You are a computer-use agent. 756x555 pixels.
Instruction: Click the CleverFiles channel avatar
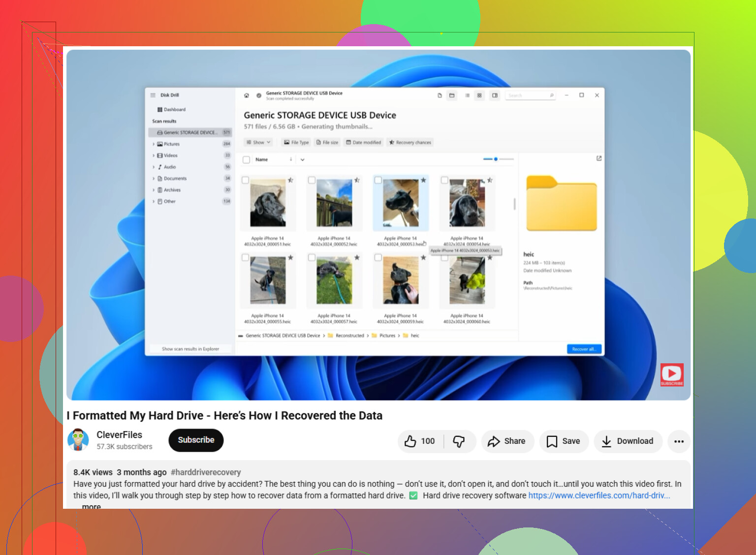78,440
